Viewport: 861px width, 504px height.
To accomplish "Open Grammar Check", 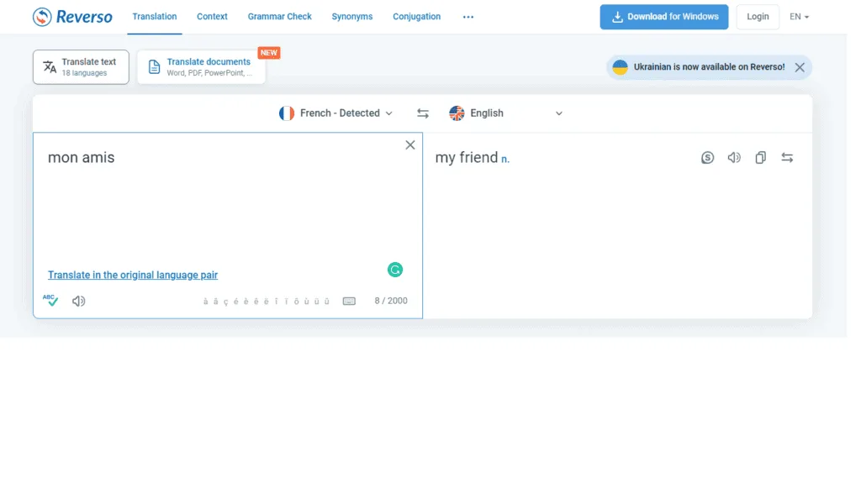I will (x=279, y=17).
